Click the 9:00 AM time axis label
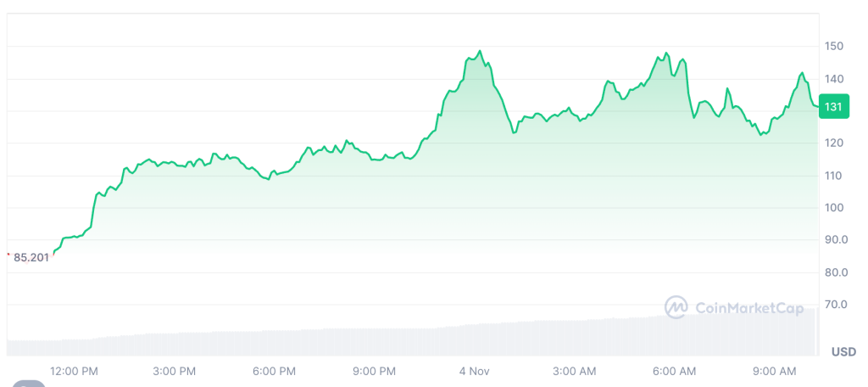This screenshot has width=868, height=387. point(775,372)
